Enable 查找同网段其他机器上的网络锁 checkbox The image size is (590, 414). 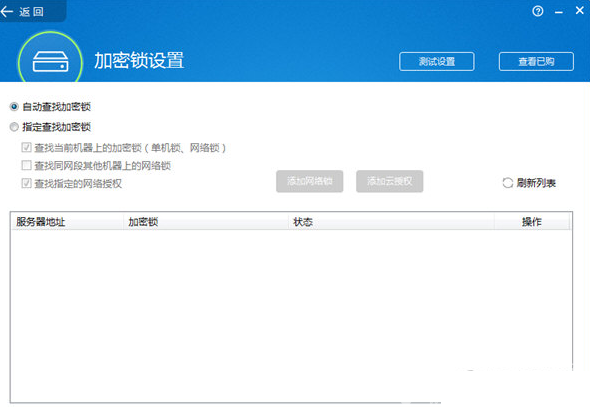26,165
